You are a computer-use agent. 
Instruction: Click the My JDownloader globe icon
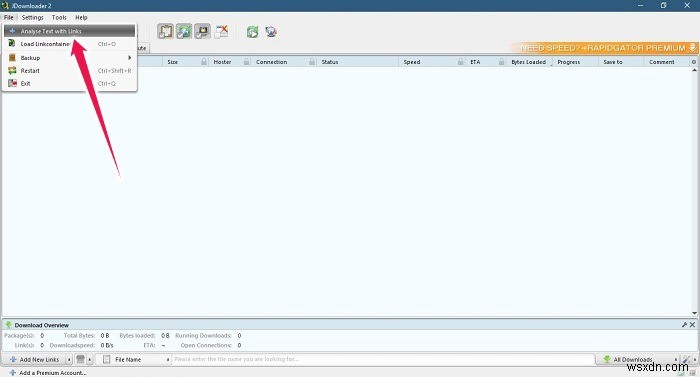point(271,32)
